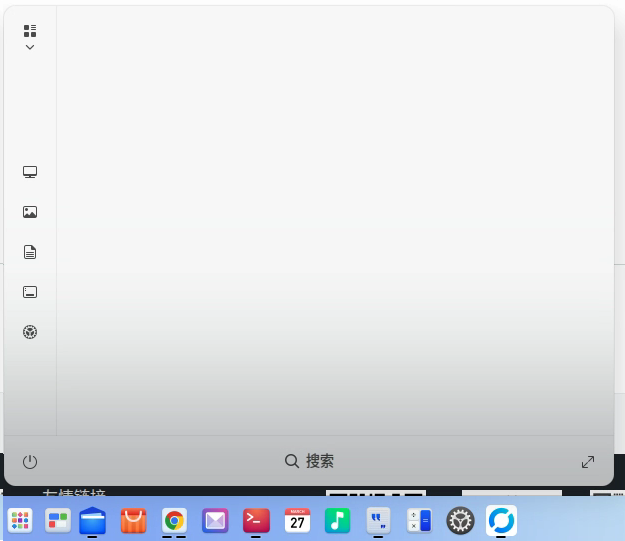Screen dimensions: 625x541
Task: Open the Mail app in dock
Action: [215, 520]
